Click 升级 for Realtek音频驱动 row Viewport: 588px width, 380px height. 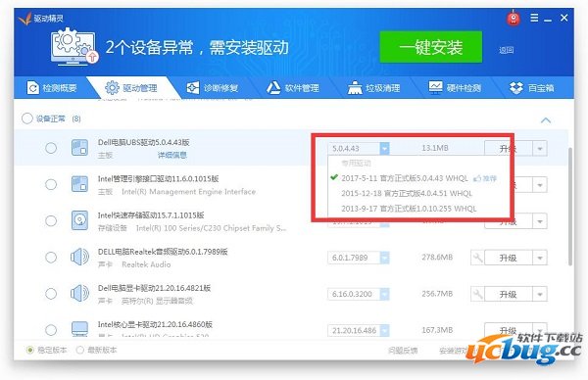tap(508, 258)
